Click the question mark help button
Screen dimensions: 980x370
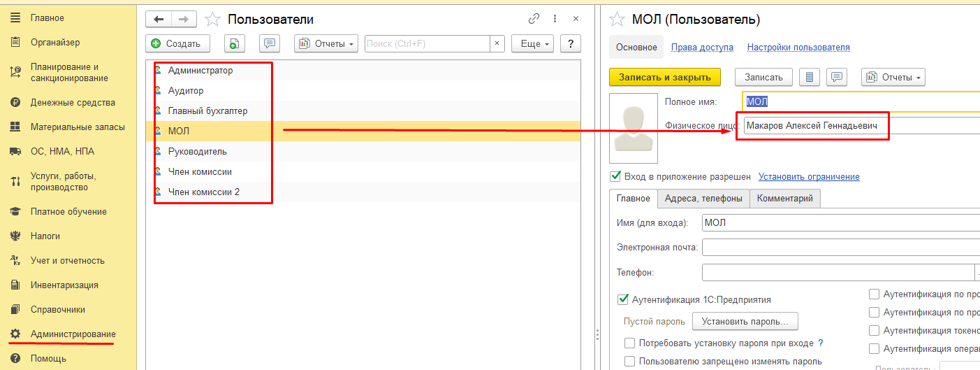pyautogui.click(x=571, y=43)
